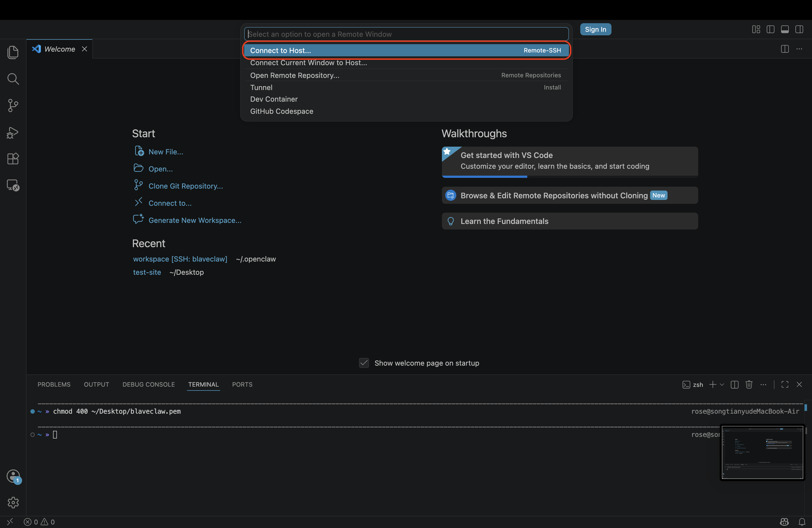
Task: Open the notifications bell in status bar
Action: 802,522
